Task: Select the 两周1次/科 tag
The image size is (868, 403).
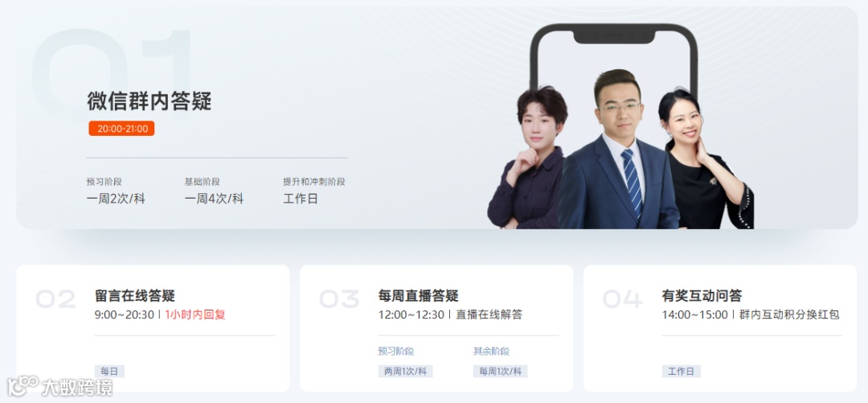Action: 405,372
